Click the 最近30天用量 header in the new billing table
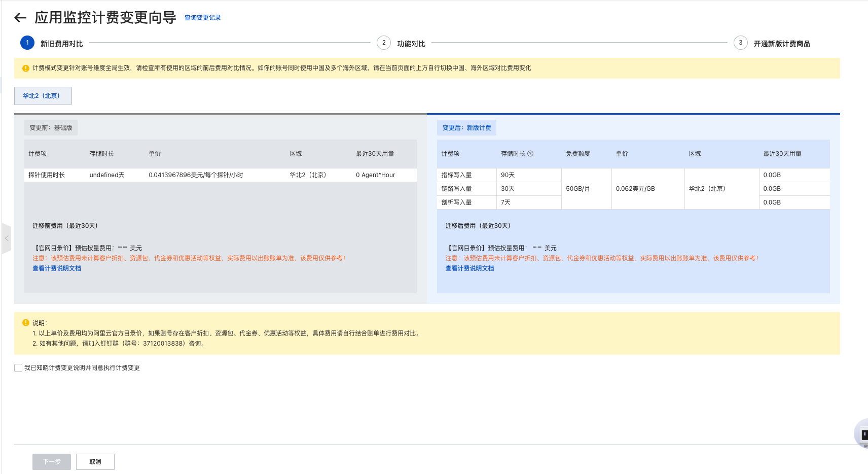868x474 pixels. pos(782,154)
